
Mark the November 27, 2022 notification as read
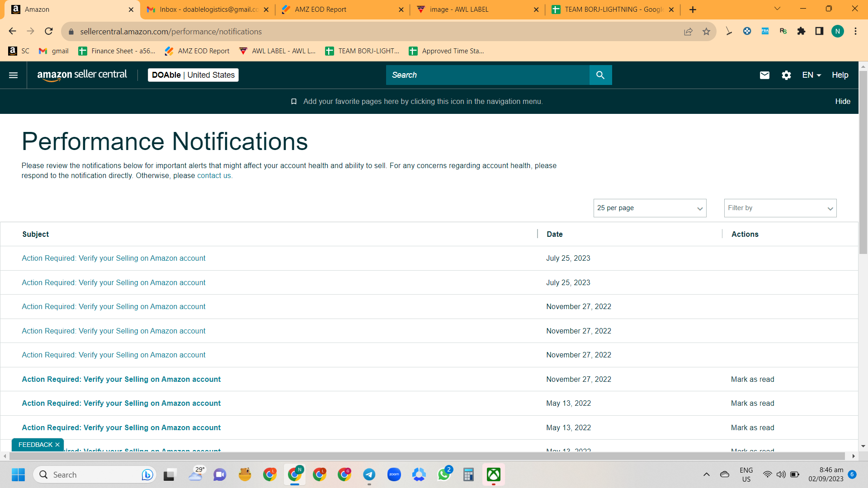point(752,380)
